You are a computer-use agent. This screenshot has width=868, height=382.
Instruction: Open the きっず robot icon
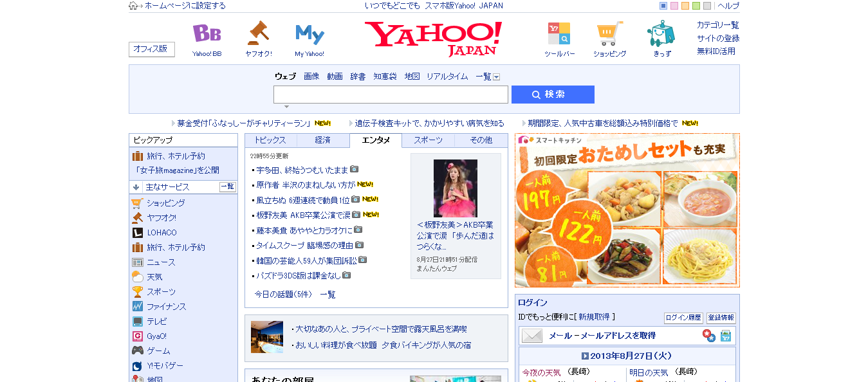[x=661, y=33]
